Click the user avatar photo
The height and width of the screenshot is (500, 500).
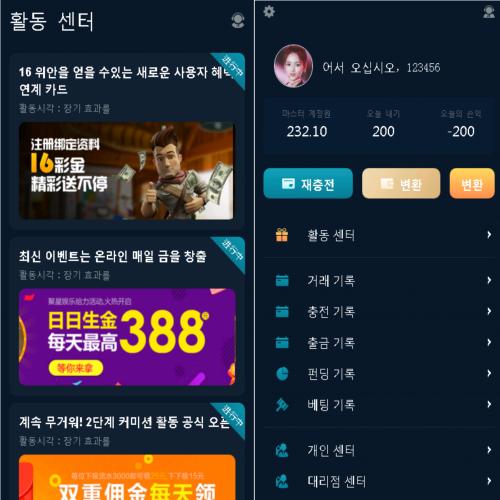(293, 66)
